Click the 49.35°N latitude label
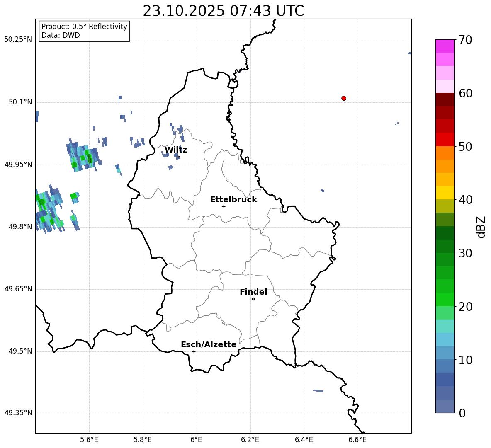This screenshot has width=491, height=448. tap(18, 413)
